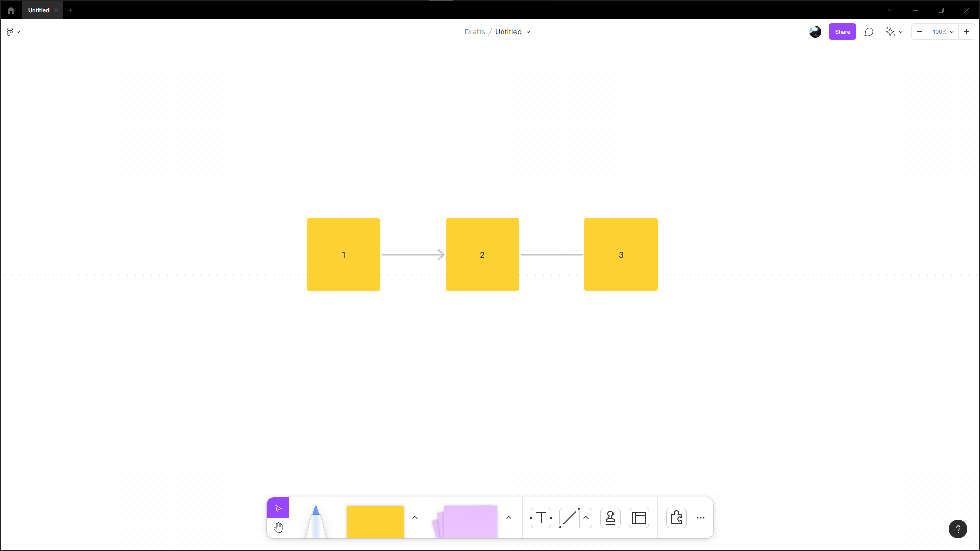
Task: Select the Section tool
Action: coord(639,518)
